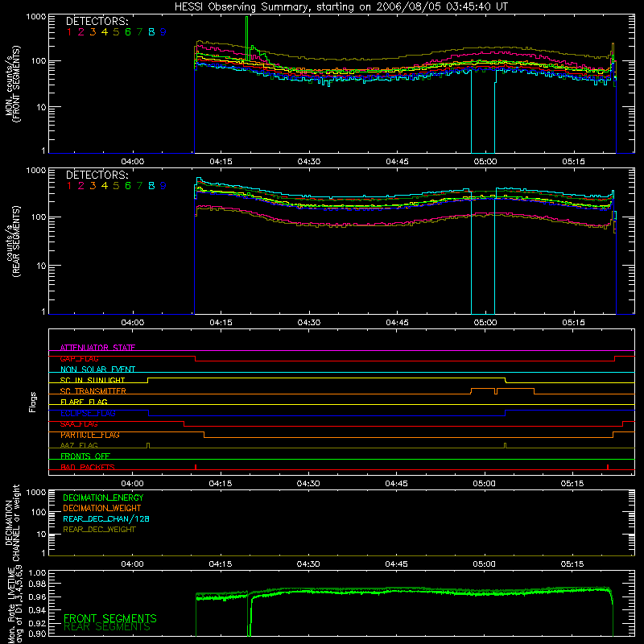
Task: Click 04:30 tick label under front segments plot
Action: tap(309, 162)
